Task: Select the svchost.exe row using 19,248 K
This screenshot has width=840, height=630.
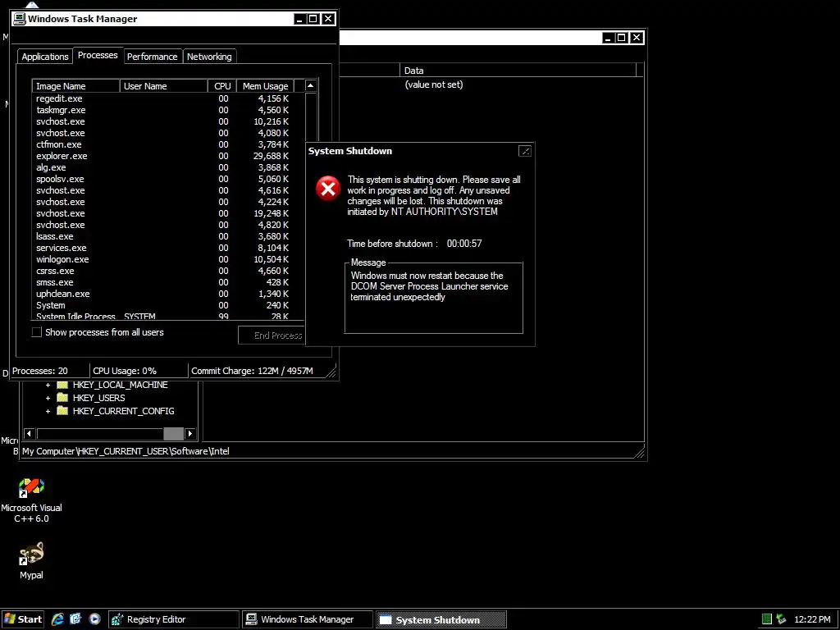Action: [x=167, y=213]
